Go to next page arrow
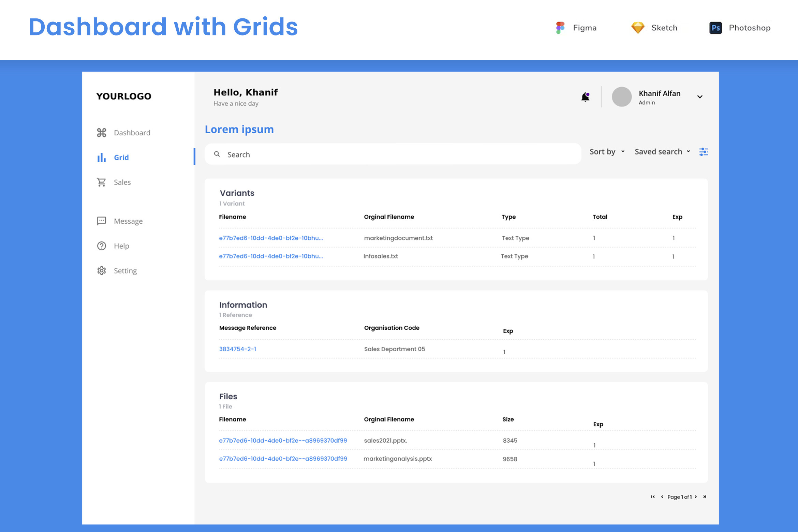Screen dimensions: 798x532 tap(696, 497)
